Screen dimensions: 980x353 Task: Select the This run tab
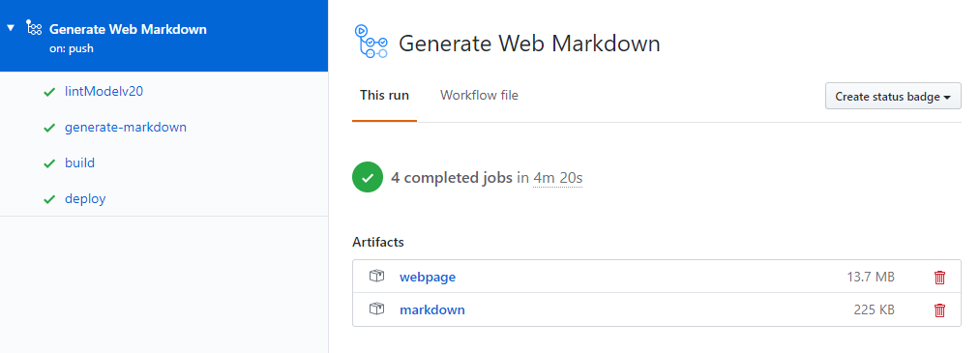pos(384,96)
